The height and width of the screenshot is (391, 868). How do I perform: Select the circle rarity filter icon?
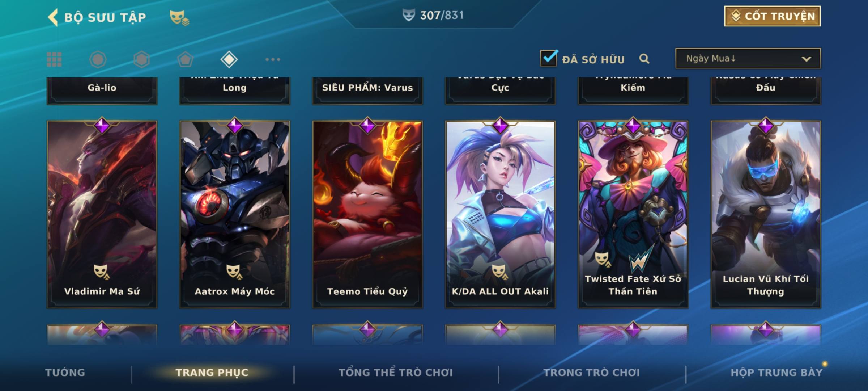point(98,59)
